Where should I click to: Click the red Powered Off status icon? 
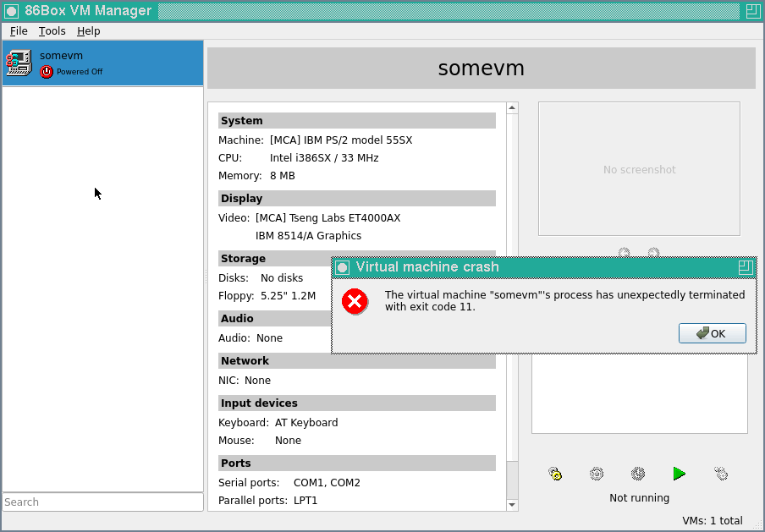tap(48, 72)
